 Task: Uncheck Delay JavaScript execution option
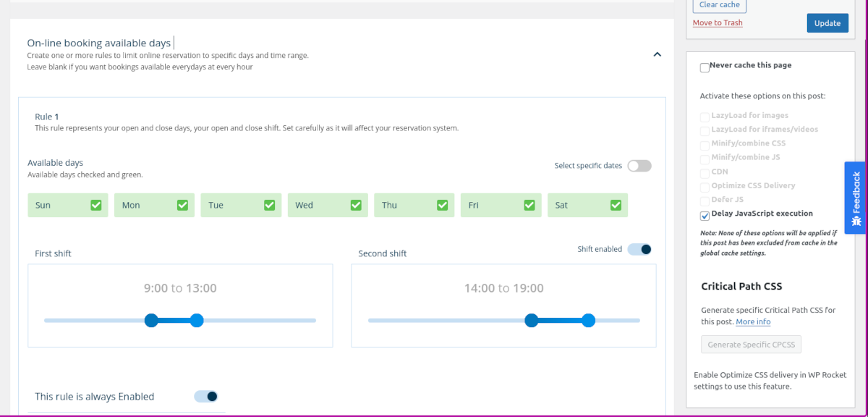click(705, 216)
